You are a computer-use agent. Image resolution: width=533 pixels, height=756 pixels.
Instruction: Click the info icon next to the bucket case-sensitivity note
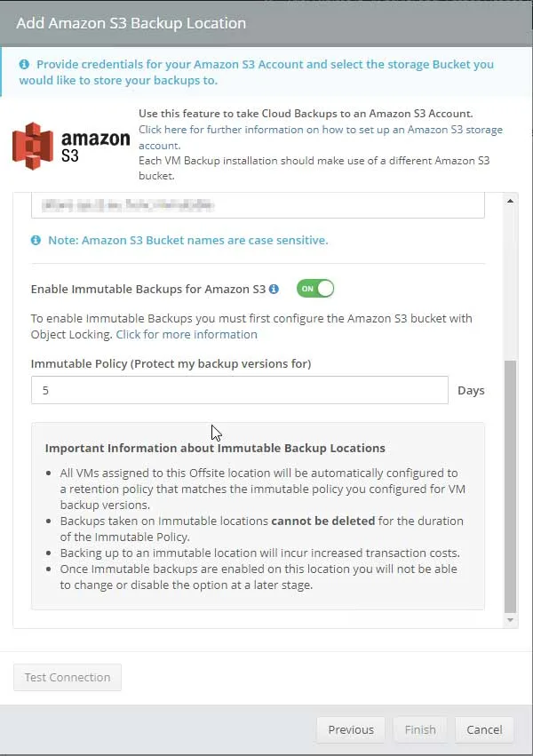pos(36,240)
